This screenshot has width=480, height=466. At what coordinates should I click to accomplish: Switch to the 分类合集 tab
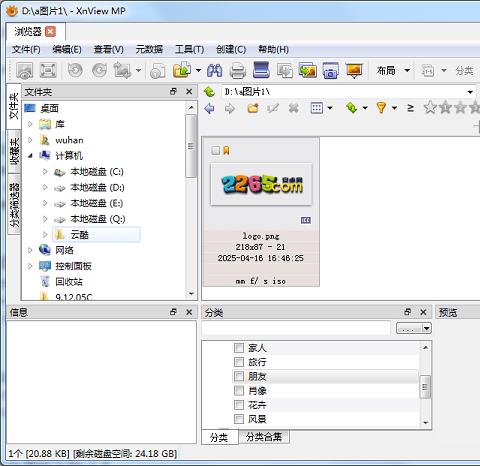pos(264,437)
